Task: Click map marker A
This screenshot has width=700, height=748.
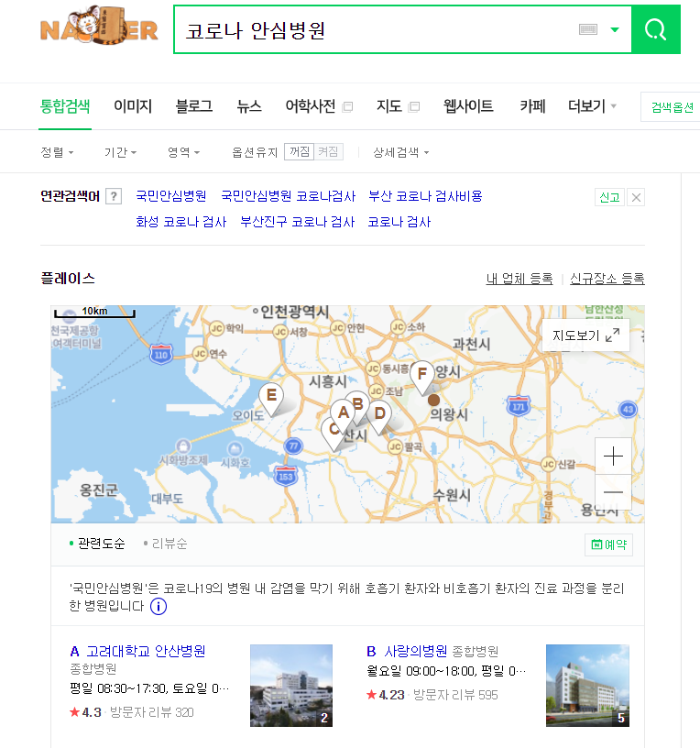Action: (344, 413)
